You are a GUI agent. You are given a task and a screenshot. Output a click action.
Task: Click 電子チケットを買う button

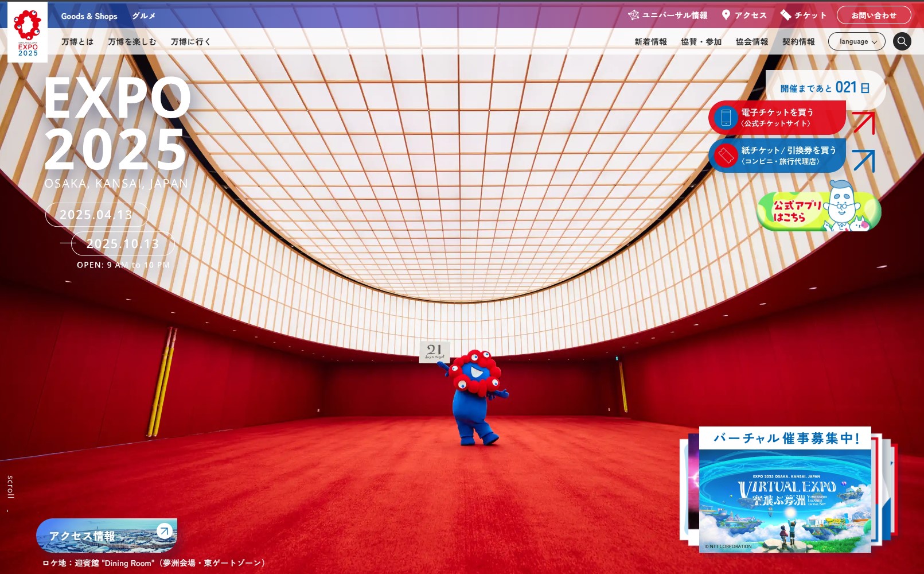click(777, 118)
